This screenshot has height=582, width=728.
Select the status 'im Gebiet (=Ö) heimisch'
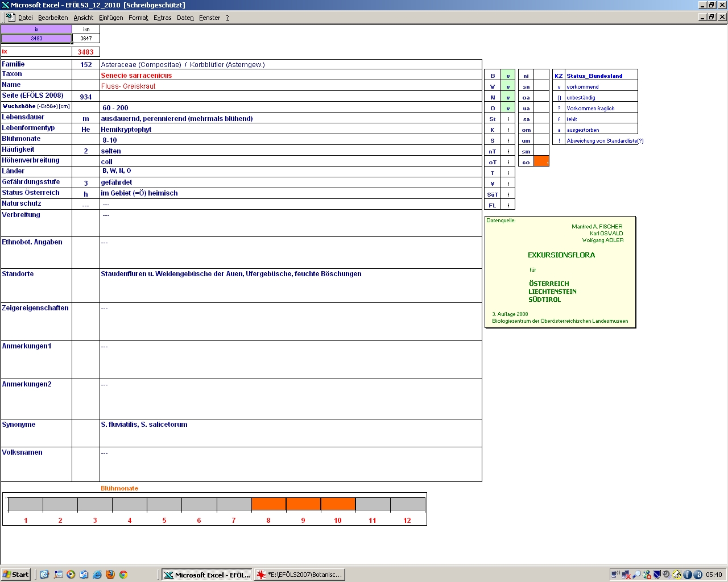click(139, 193)
